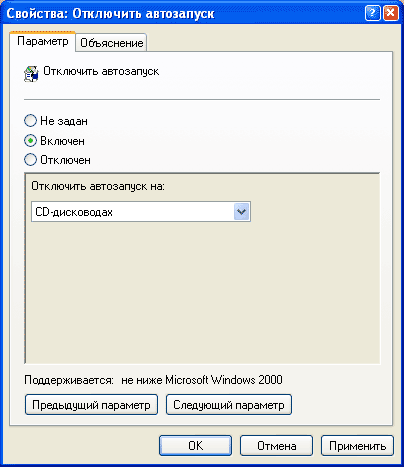Choose the Включен radio option
This screenshot has height=467, width=404.
pos(30,141)
